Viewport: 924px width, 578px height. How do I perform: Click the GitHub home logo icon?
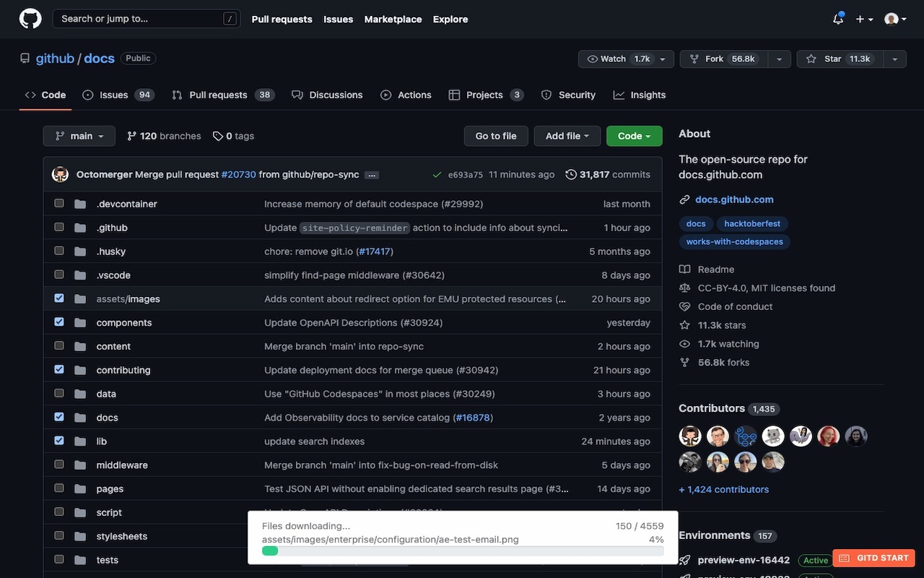30,18
